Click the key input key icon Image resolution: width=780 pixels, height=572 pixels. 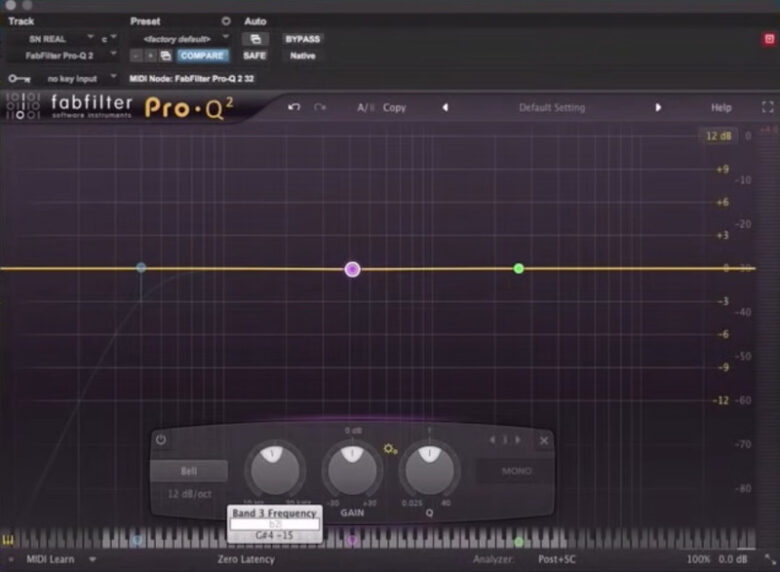19,79
